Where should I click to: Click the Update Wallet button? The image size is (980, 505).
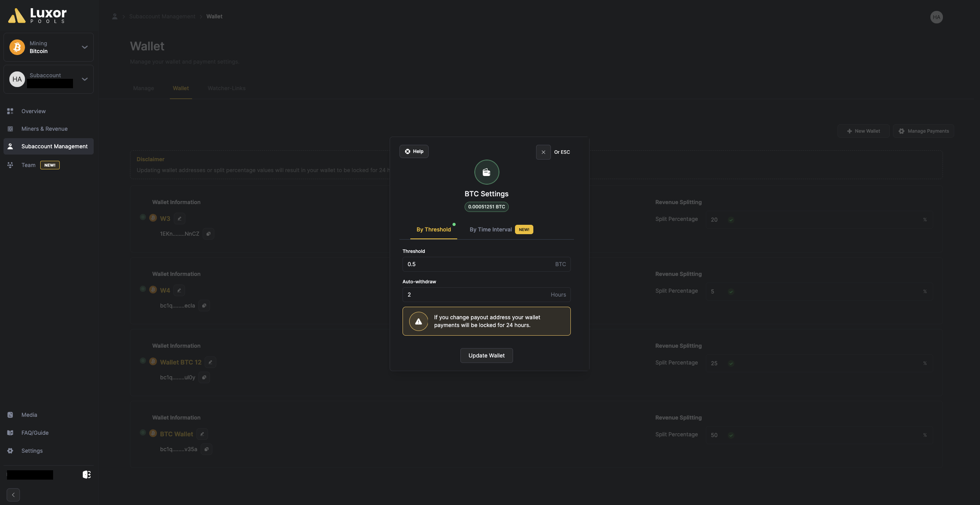pyautogui.click(x=486, y=356)
